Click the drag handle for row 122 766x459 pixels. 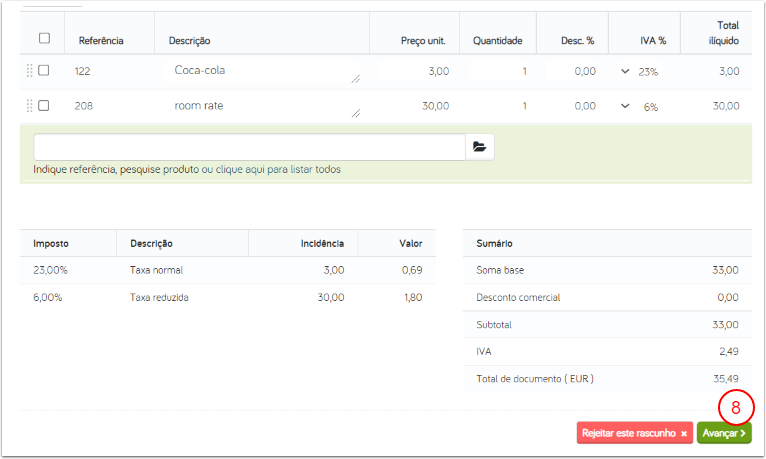(30, 71)
